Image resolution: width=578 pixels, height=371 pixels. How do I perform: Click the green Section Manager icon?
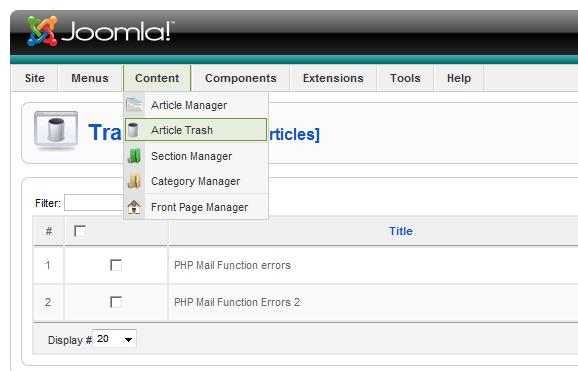pos(134,156)
